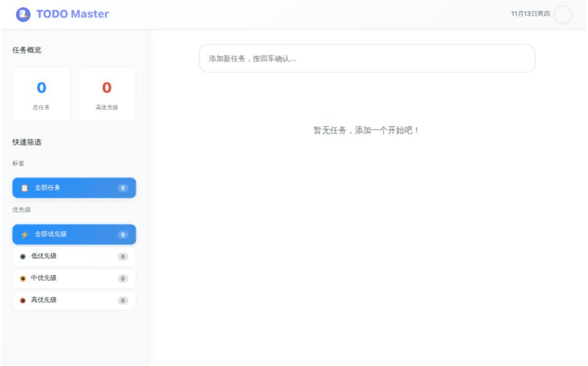Click the dot icon beside 低优先级
The image size is (588, 366).
coord(23,257)
